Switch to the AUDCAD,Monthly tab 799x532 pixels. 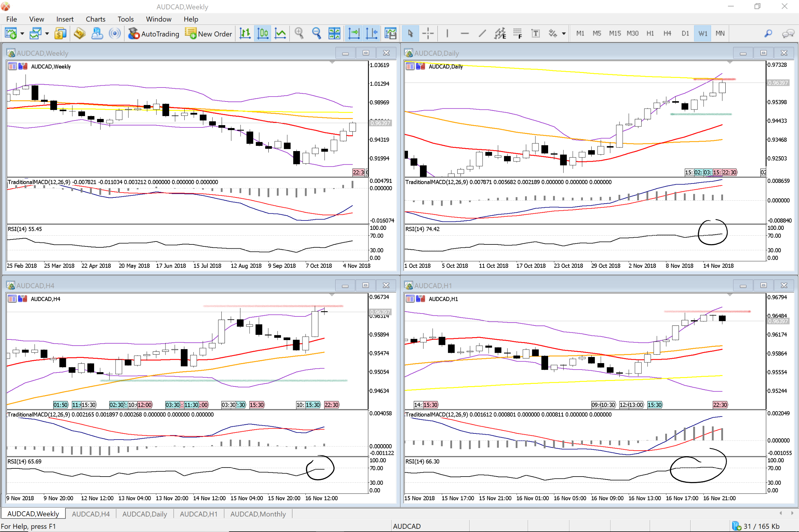coord(258,514)
